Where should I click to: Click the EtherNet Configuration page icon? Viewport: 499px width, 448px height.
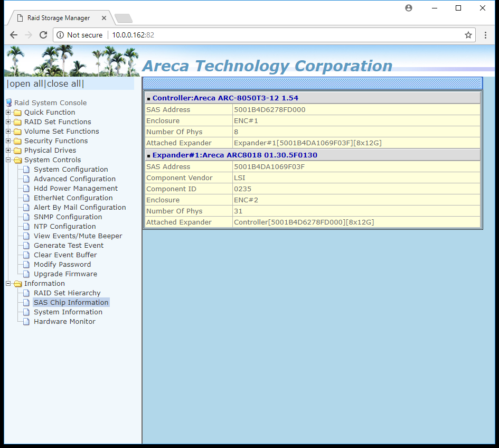pyautogui.click(x=26, y=198)
